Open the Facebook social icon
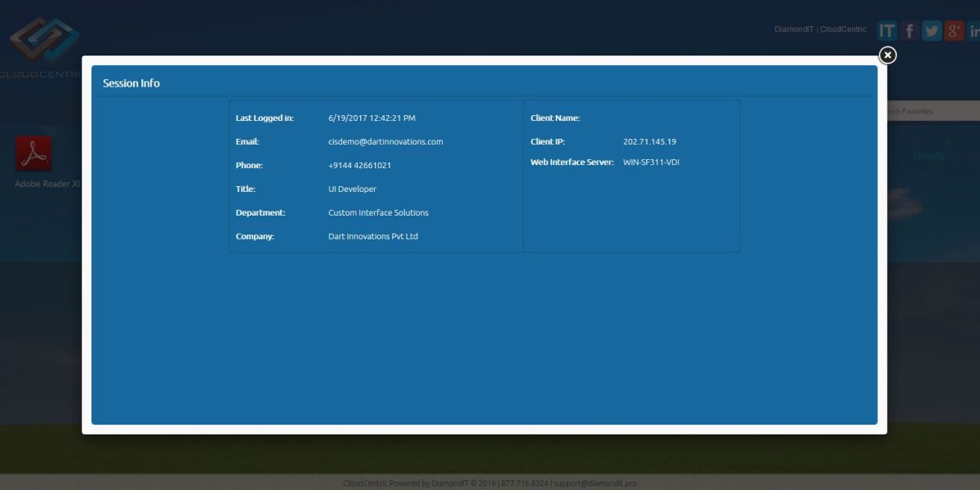The height and width of the screenshot is (490, 980). (x=909, y=30)
